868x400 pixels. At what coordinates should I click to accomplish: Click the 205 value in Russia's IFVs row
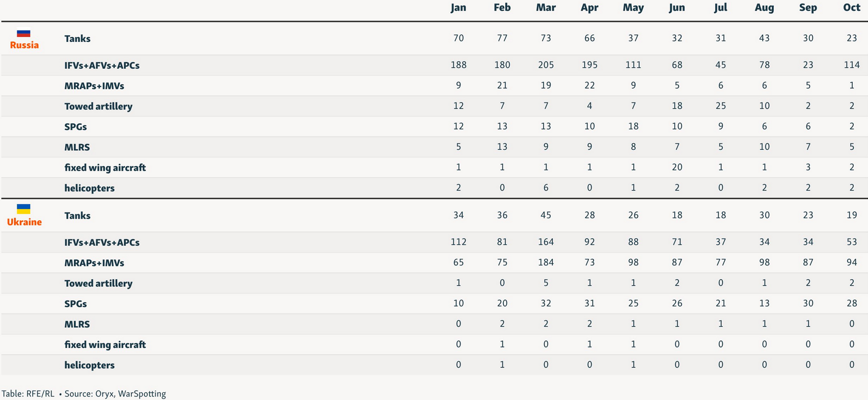[x=546, y=65]
